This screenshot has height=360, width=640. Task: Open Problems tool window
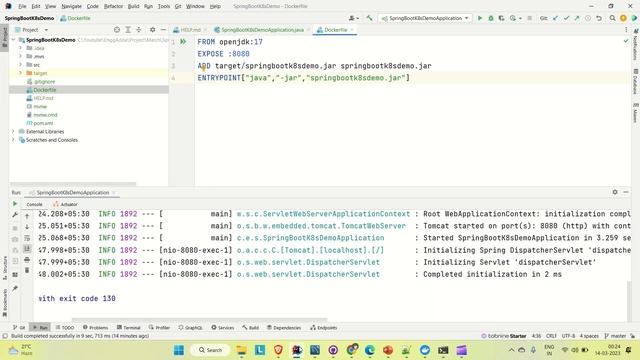pyautogui.click(x=96, y=327)
